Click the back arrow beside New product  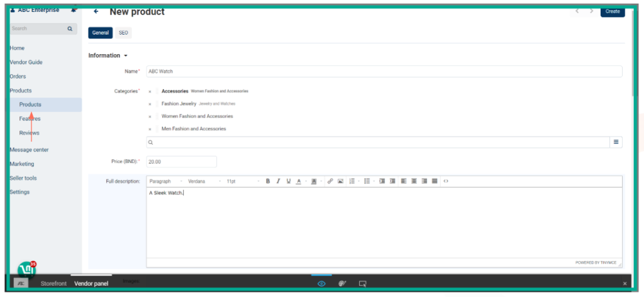[x=96, y=11]
